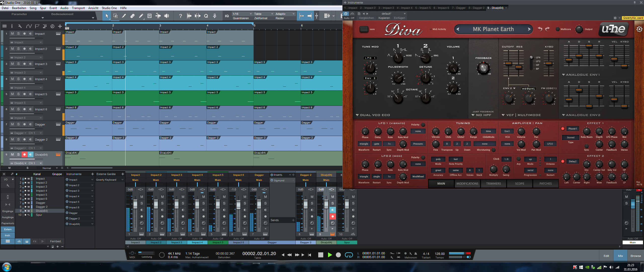Pick the Eraser tool
The width and height of the screenshot is (644, 272).
(x=133, y=16)
